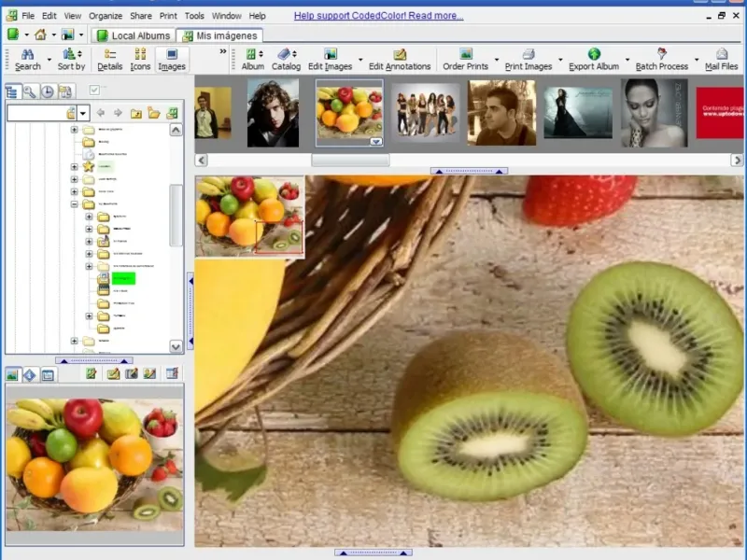747x560 pixels.
Task: Select the image preview tab in bottom panel
Action: click(x=12, y=375)
